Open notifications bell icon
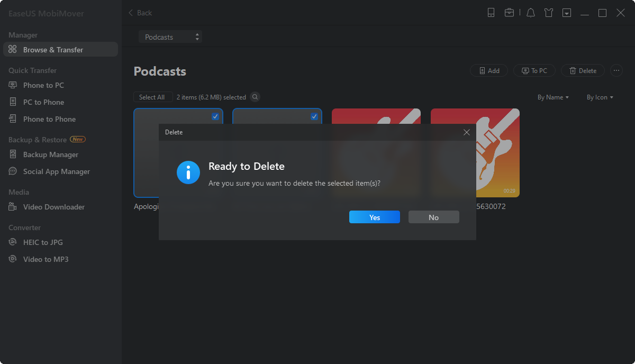Viewport: 635px width, 364px height. click(x=531, y=13)
